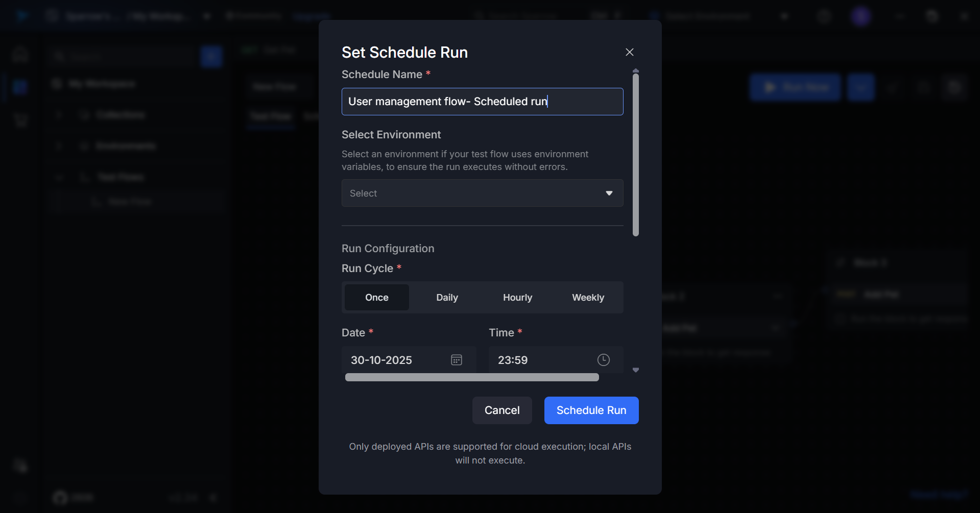
Task: Click the scroll up arrow in dialog
Action: pos(636,70)
